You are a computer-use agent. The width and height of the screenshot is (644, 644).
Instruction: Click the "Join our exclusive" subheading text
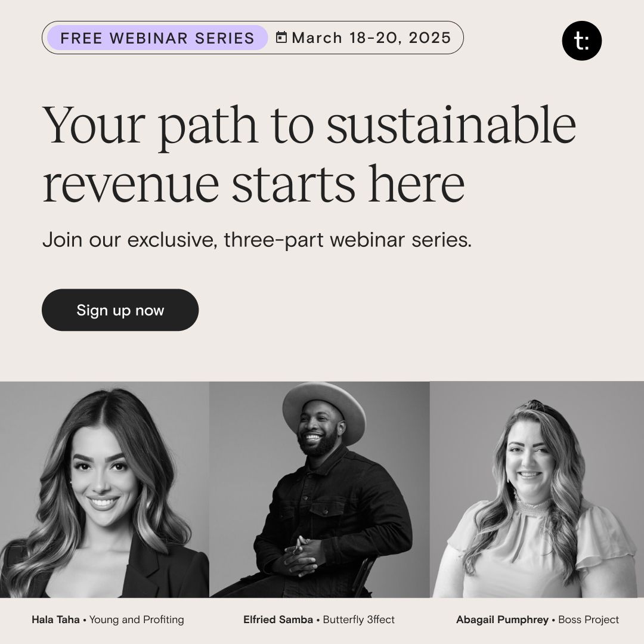point(129,241)
